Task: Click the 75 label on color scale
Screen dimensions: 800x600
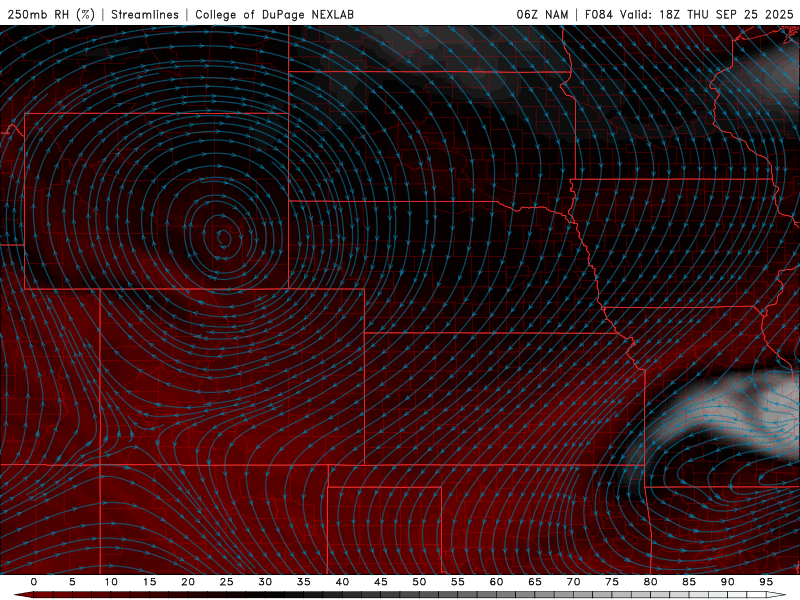Action: (612, 582)
